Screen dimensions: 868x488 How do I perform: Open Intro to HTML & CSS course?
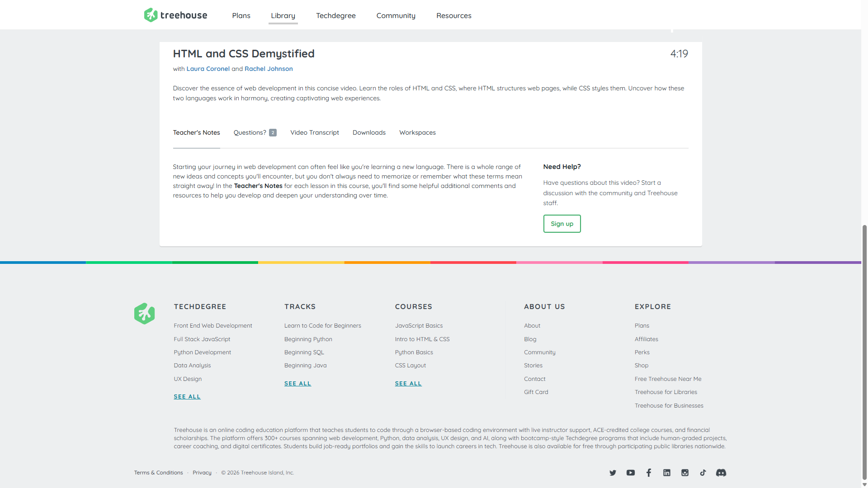pos(422,339)
